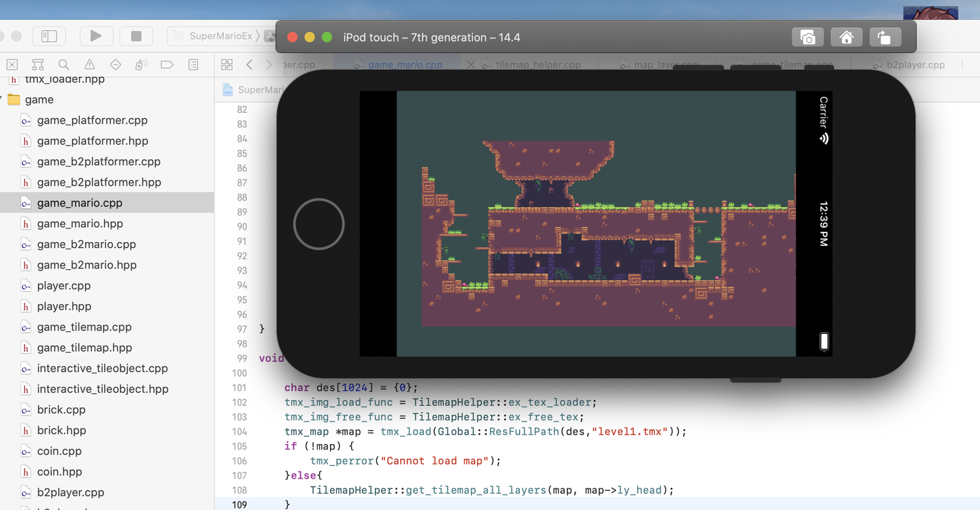Stop the running app in Xcode
The image size is (980, 510).
click(x=136, y=36)
